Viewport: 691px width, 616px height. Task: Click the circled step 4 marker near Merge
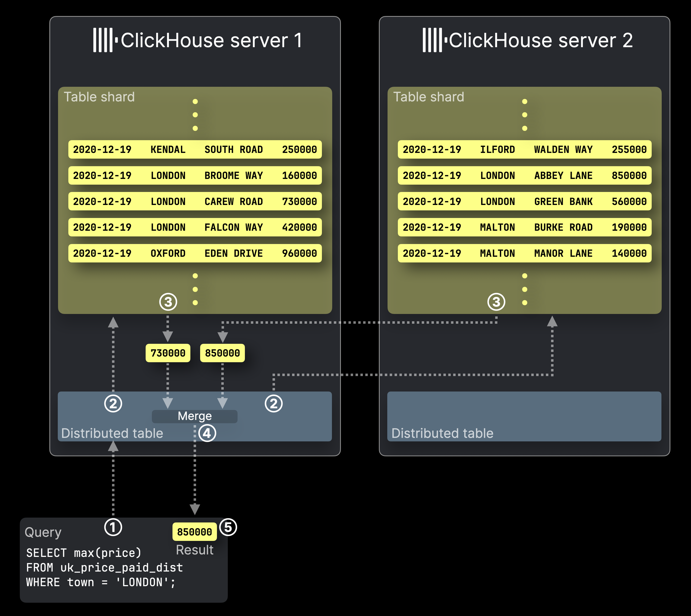tap(207, 433)
